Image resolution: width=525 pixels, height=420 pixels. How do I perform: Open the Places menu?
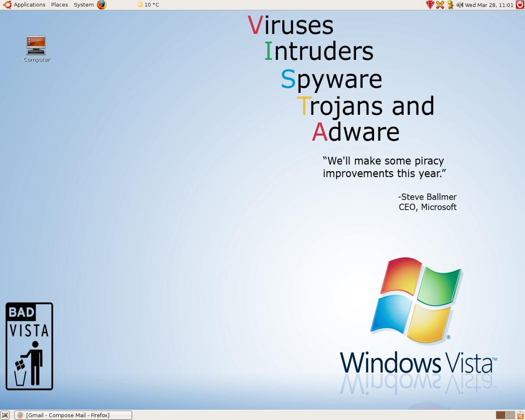pyautogui.click(x=59, y=5)
